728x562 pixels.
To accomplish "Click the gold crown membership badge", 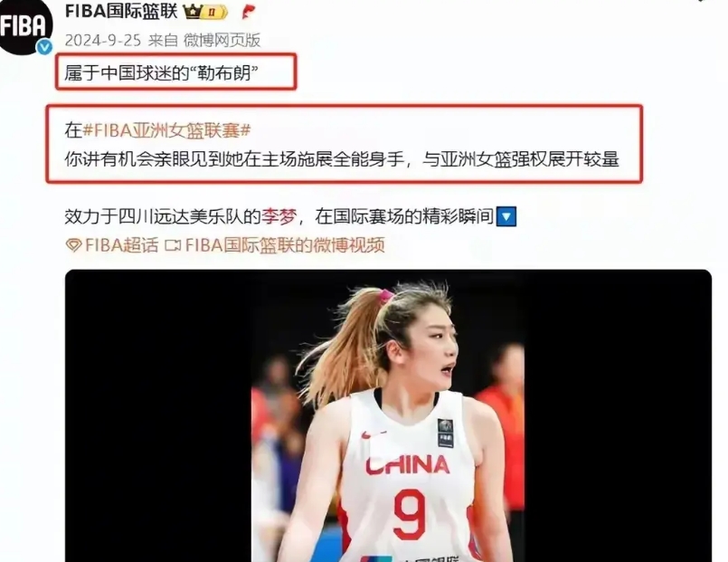I will coord(205,12).
